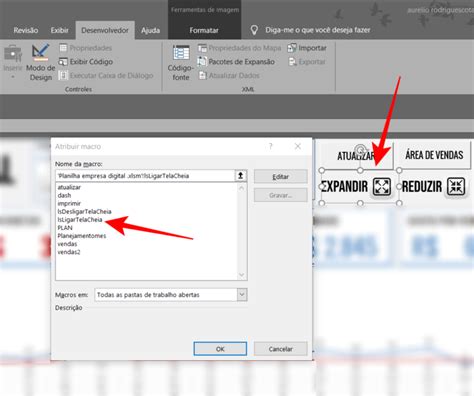This screenshot has width=474, height=396.
Task: Select the Desenvolvedor tab
Action: pyautogui.click(x=105, y=30)
